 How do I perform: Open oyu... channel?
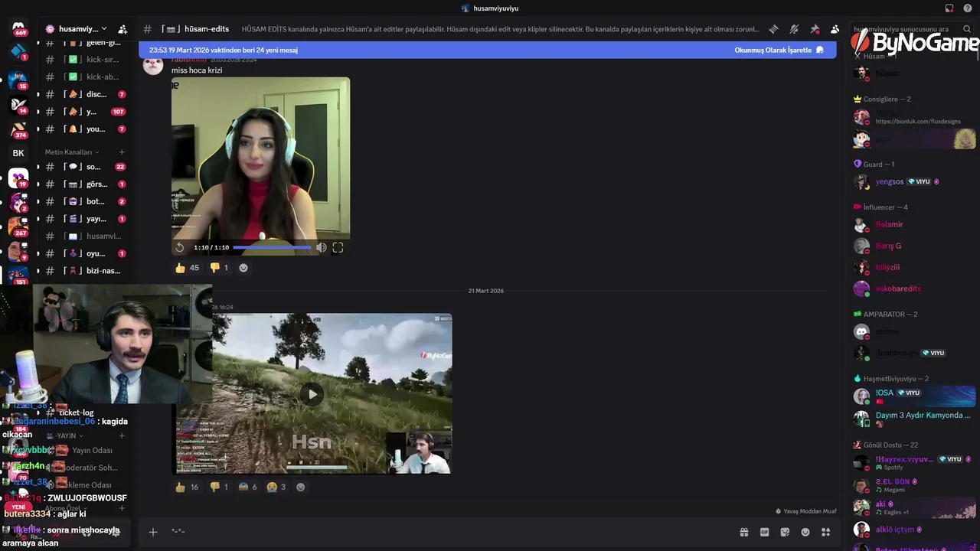[x=84, y=253]
